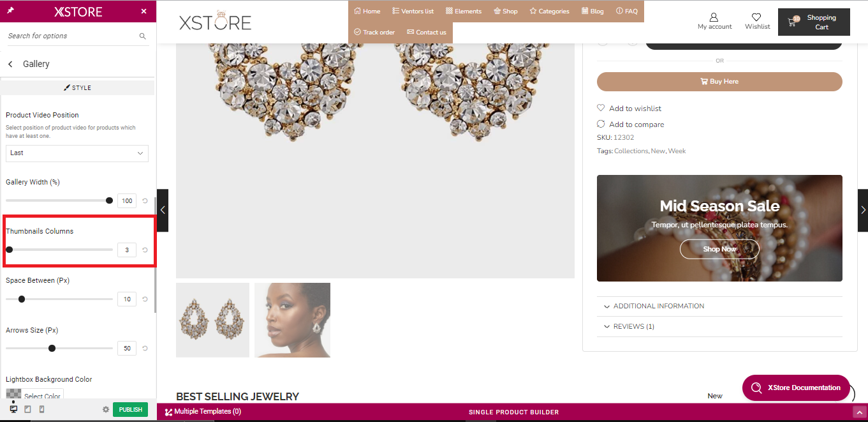Select the earrings gallery thumbnail

coord(212,320)
